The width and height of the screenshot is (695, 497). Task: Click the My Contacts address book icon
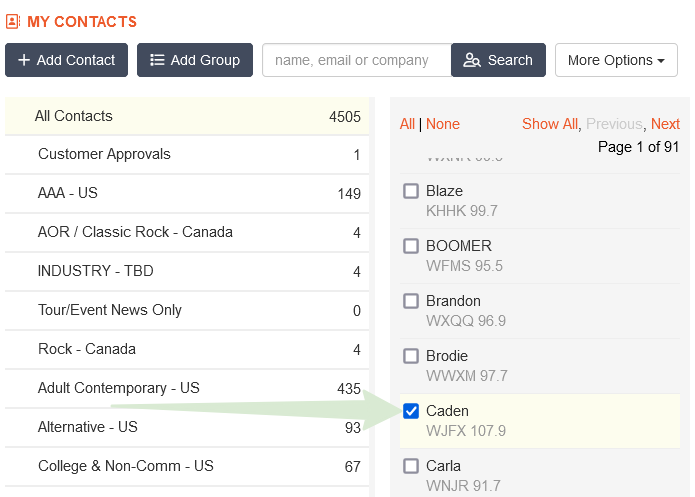coord(13,21)
